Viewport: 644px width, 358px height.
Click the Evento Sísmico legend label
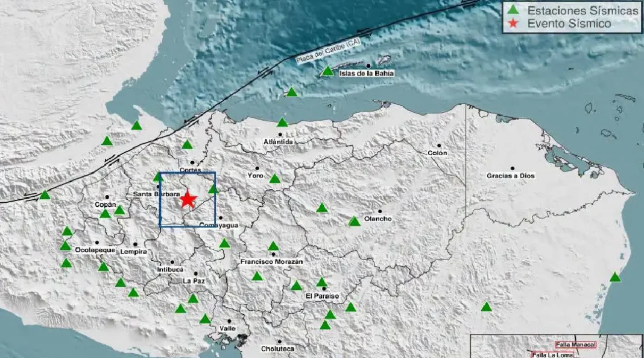[569, 24]
